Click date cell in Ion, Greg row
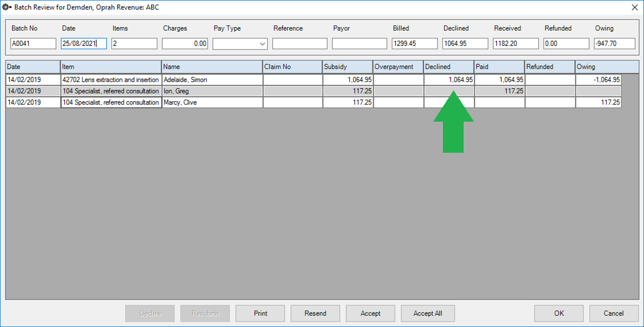The width and height of the screenshot is (644, 327). coord(33,91)
